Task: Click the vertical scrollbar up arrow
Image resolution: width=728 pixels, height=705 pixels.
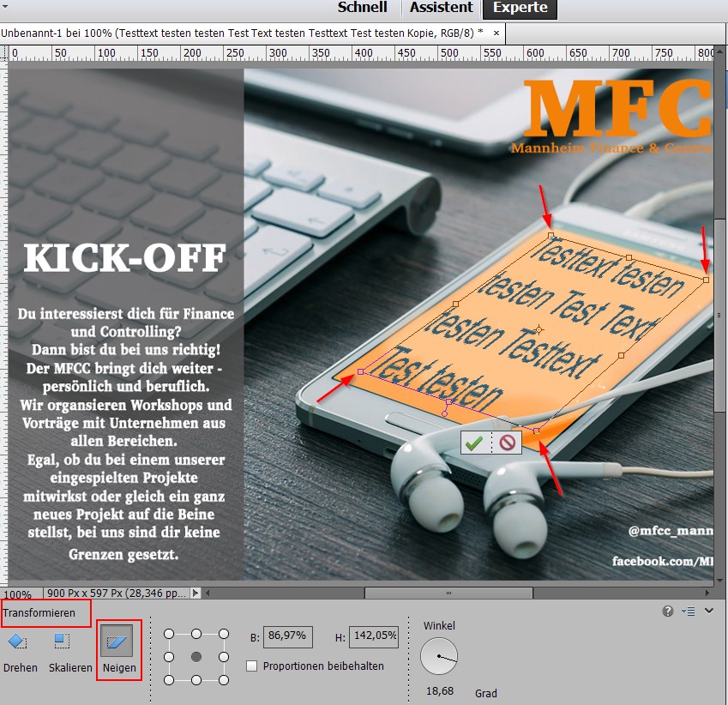Action: click(719, 51)
